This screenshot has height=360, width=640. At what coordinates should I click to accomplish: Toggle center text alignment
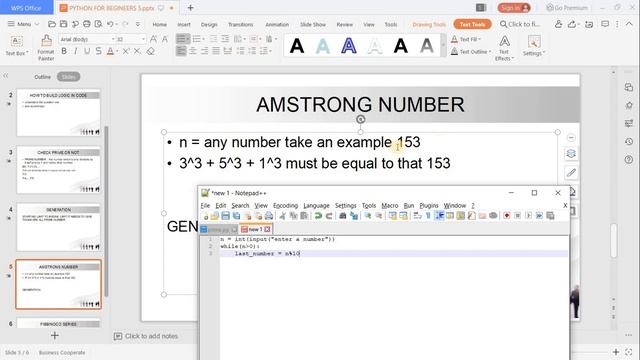point(193,51)
